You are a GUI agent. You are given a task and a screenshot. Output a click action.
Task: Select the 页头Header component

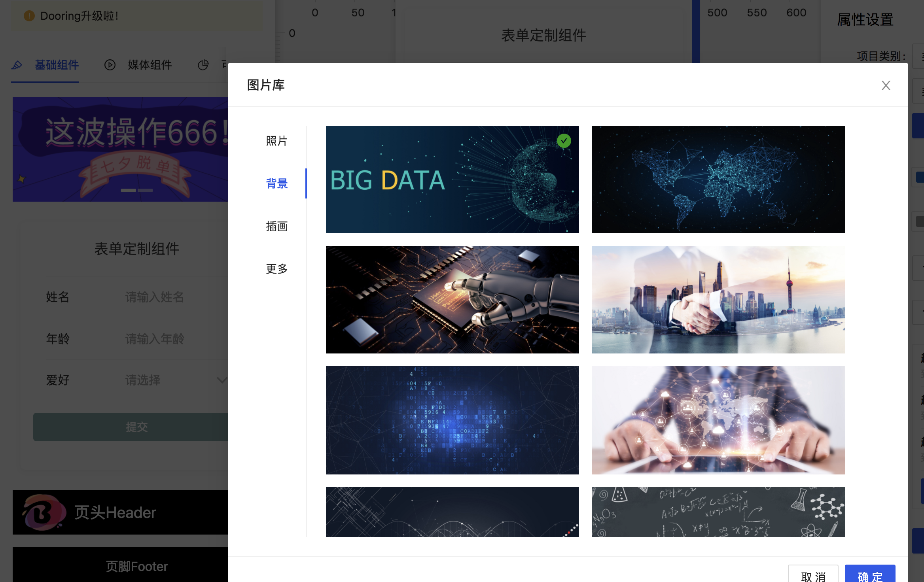pos(120,512)
